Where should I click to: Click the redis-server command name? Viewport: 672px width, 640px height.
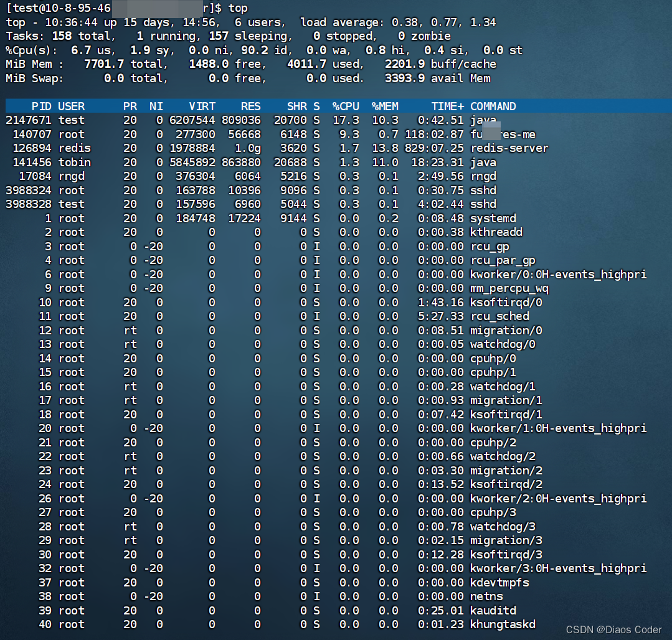[x=509, y=148]
